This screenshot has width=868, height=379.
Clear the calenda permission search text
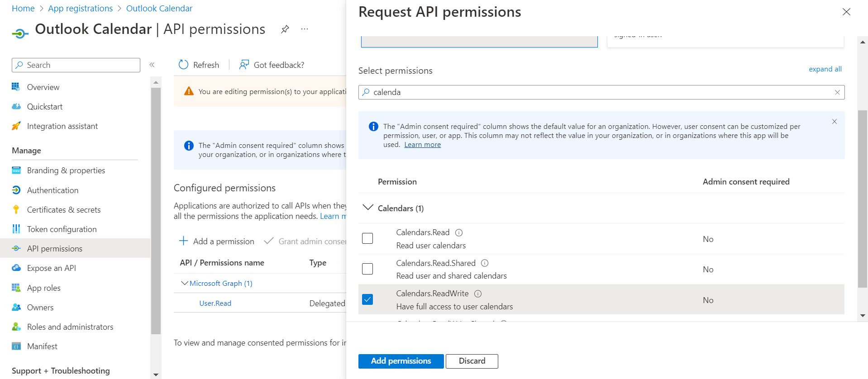click(837, 92)
